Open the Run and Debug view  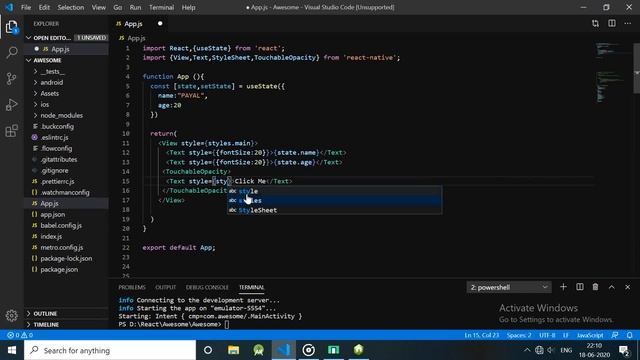pos(11,104)
